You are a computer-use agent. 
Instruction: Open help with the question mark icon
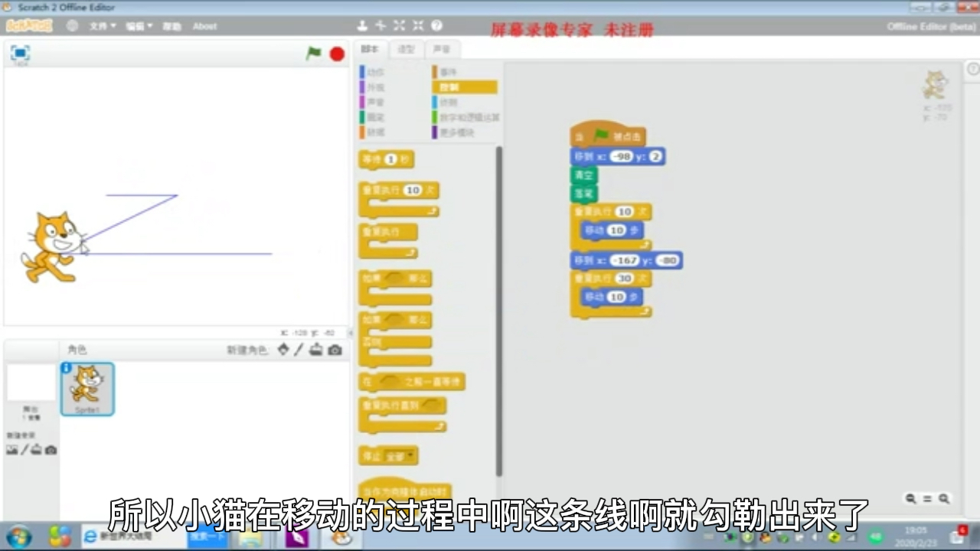click(x=436, y=25)
